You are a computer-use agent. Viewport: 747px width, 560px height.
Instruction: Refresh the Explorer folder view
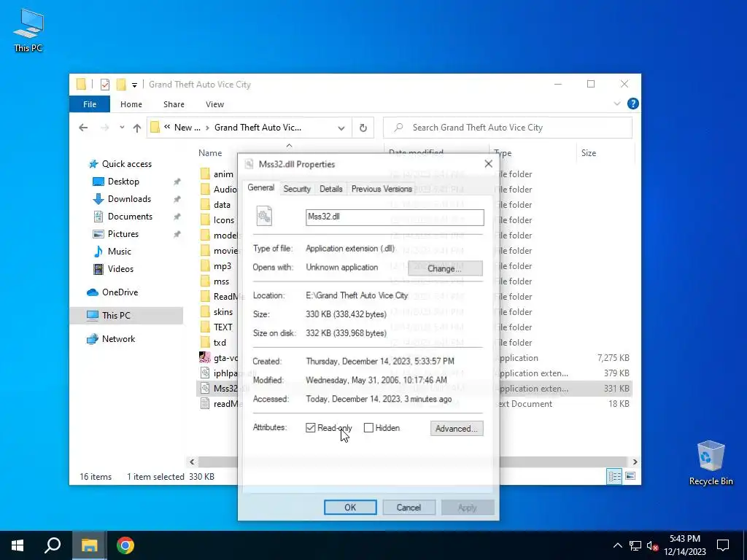click(x=363, y=128)
